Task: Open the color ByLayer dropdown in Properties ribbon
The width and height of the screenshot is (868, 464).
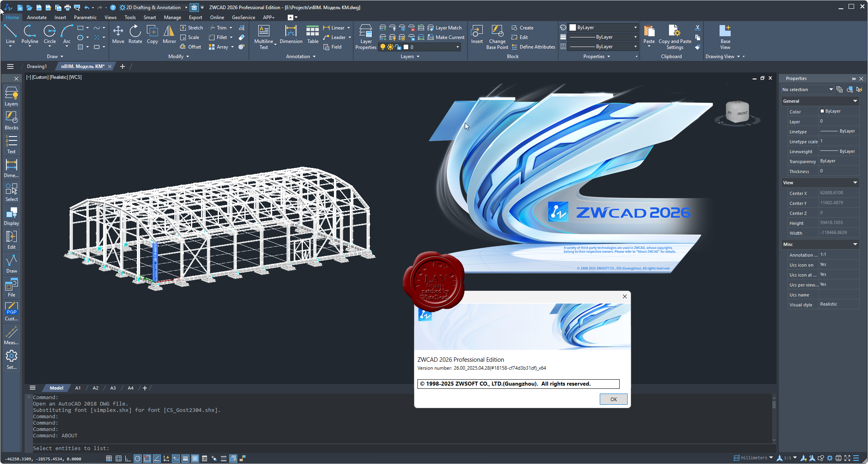Action: [603, 27]
